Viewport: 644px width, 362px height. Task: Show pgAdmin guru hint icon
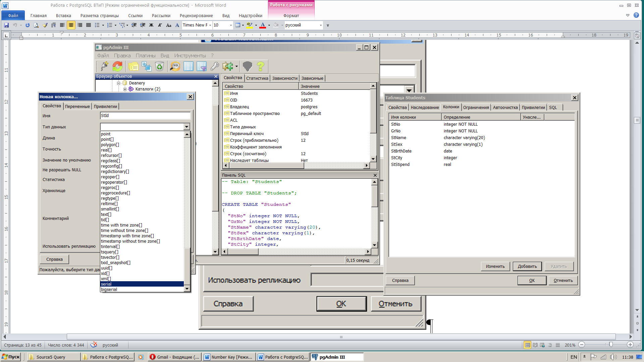(247, 66)
